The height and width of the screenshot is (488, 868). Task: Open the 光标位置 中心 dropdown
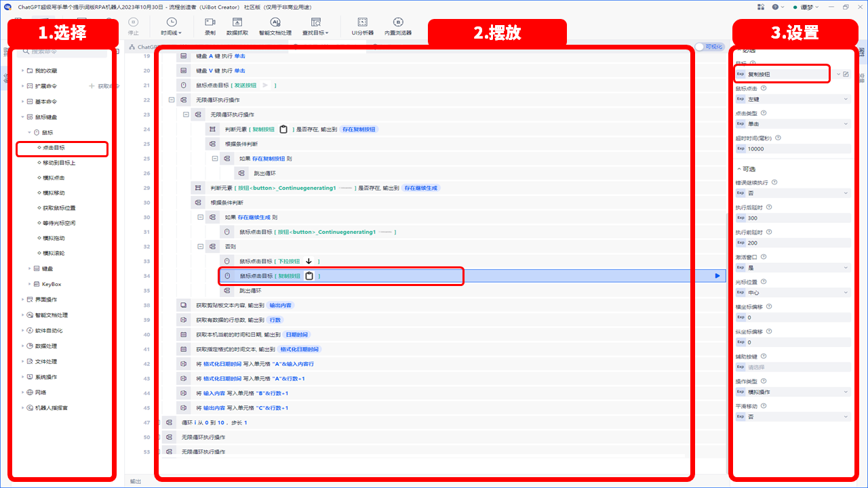tap(793, 293)
